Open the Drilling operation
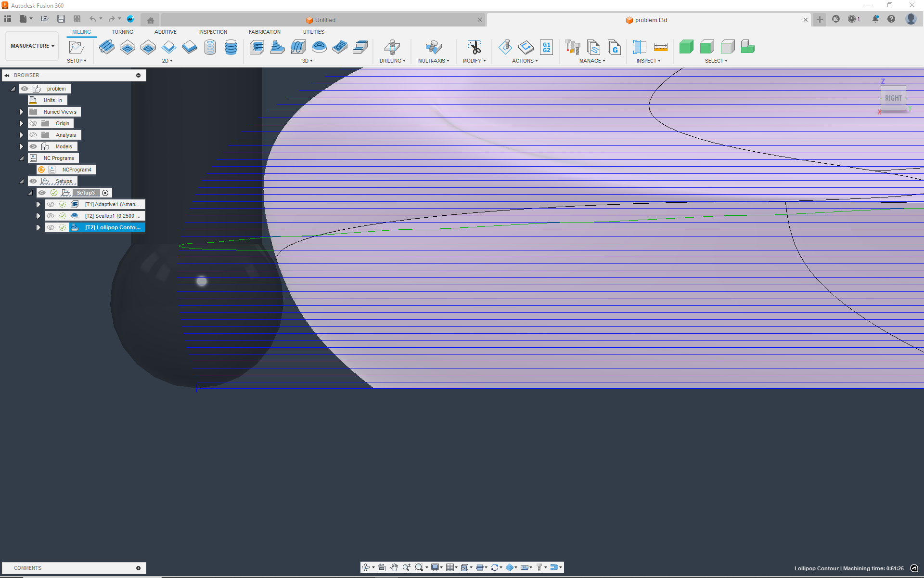 pos(393,48)
